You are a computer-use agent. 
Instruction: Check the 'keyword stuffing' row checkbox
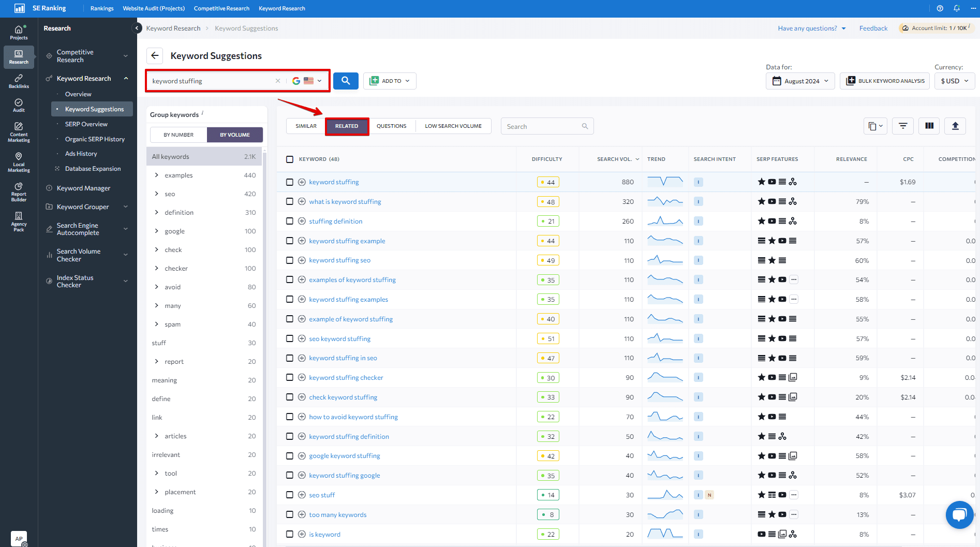click(x=290, y=182)
